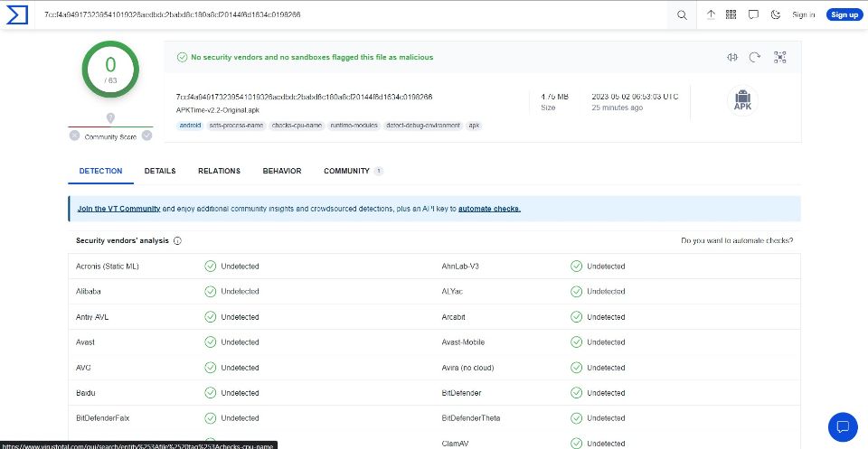
Task: Click Avast Undetected check icon
Action: point(211,342)
